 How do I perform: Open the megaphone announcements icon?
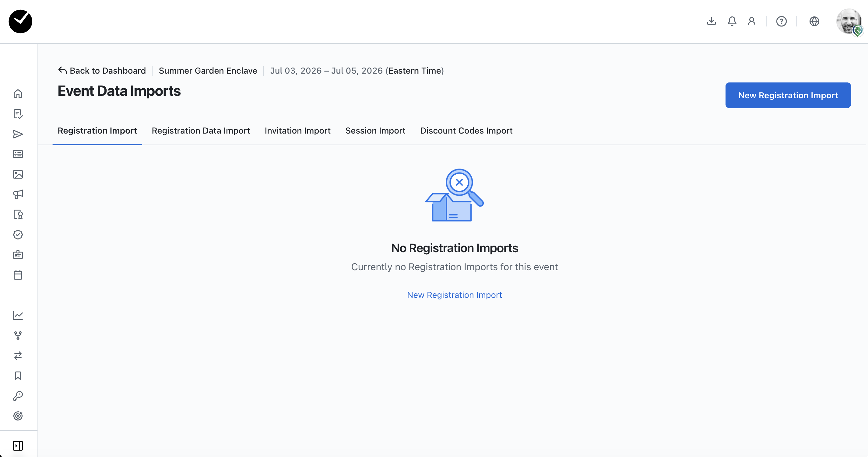[18, 194]
